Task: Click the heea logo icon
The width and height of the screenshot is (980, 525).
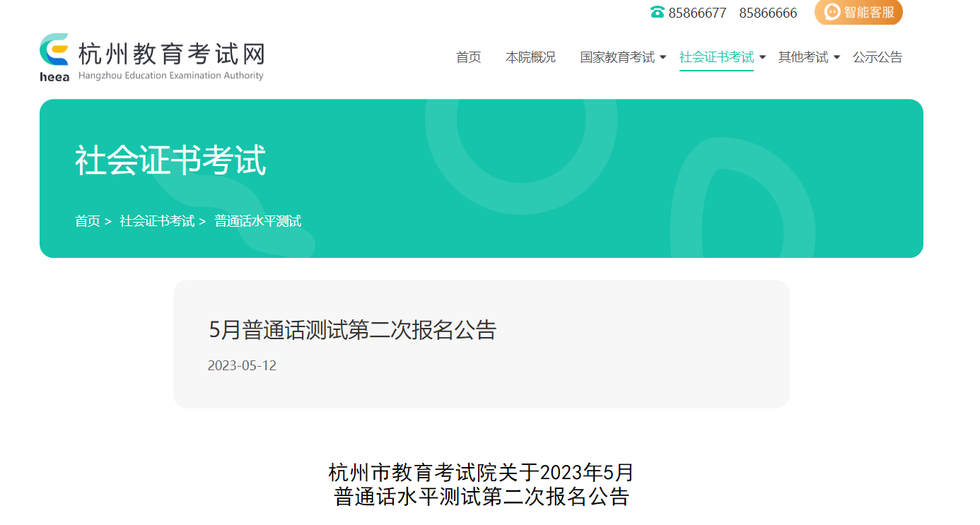Action: coord(54,57)
